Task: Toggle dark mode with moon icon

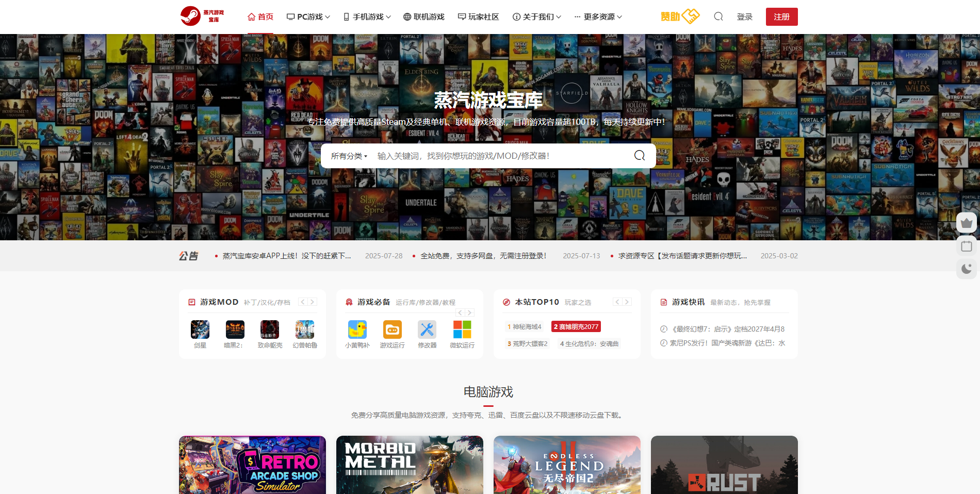Action: (x=967, y=269)
